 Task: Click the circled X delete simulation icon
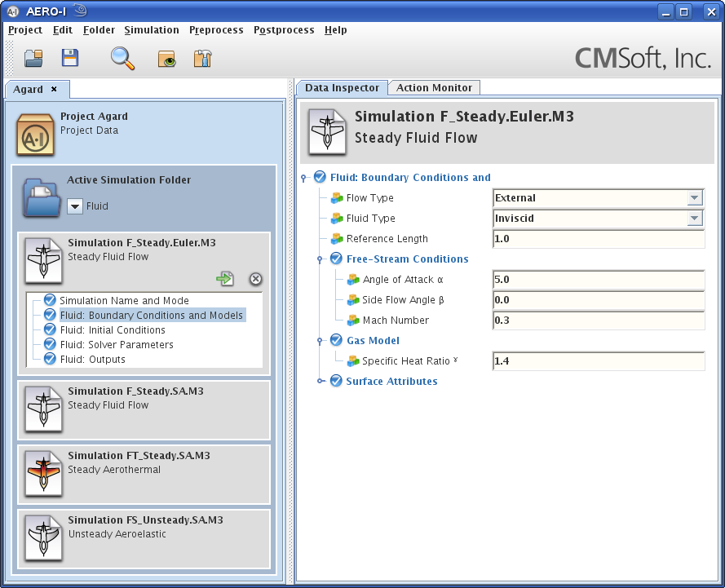tap(256, 279)
